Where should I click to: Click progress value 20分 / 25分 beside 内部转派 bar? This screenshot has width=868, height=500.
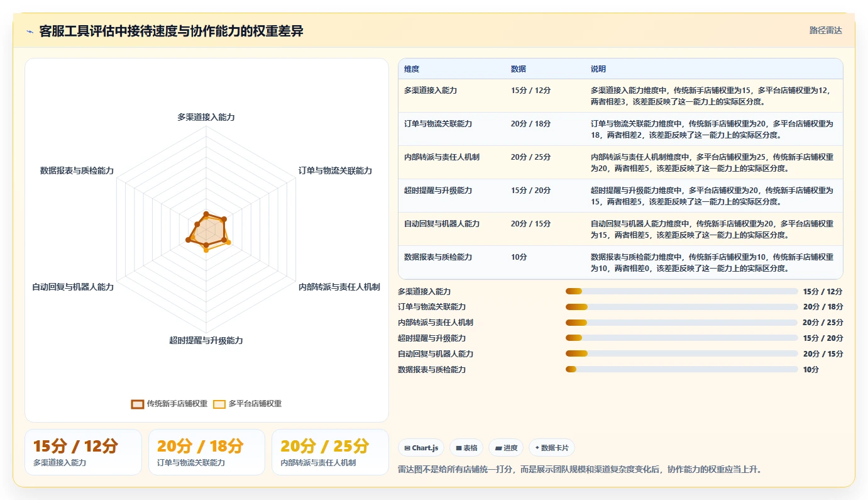(x=823, y=323)
